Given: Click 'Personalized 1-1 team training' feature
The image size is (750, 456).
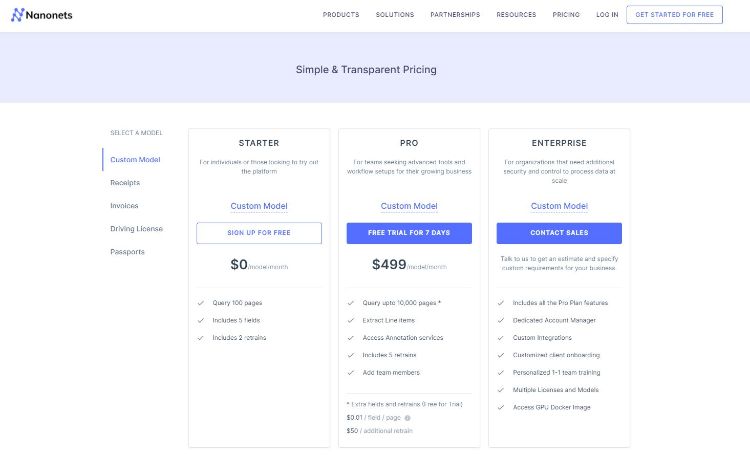Looking at the screenshot, I should [x=556, y=372].
